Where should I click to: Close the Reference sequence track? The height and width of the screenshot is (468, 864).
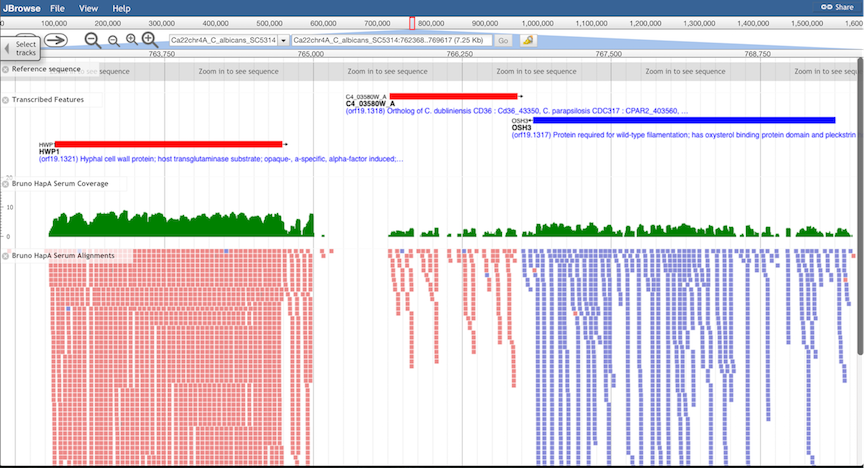click(5, 69)
